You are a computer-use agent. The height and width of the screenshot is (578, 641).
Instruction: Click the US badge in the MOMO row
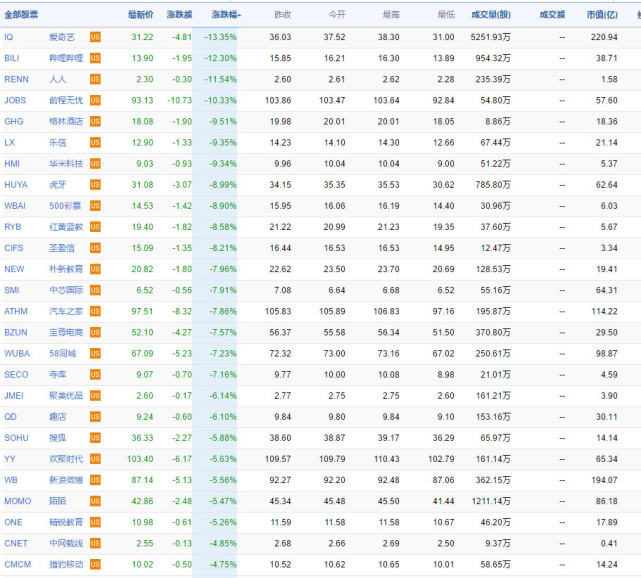point(95,502)
